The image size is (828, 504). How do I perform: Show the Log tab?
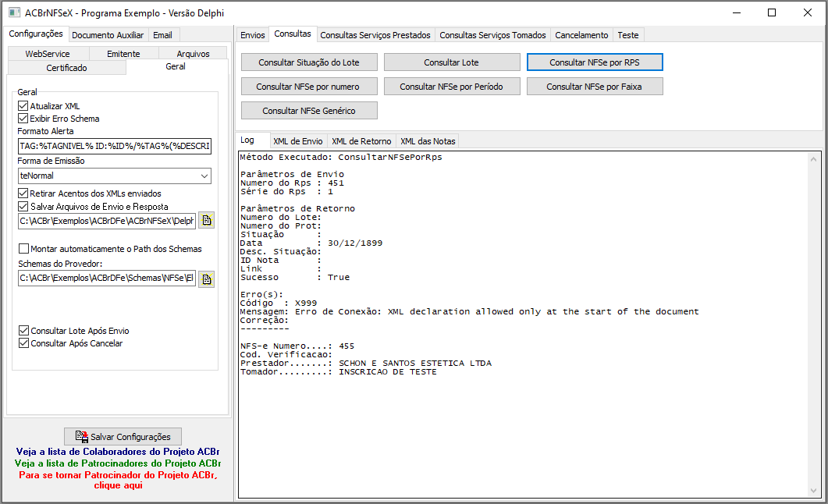pos(247,140)
